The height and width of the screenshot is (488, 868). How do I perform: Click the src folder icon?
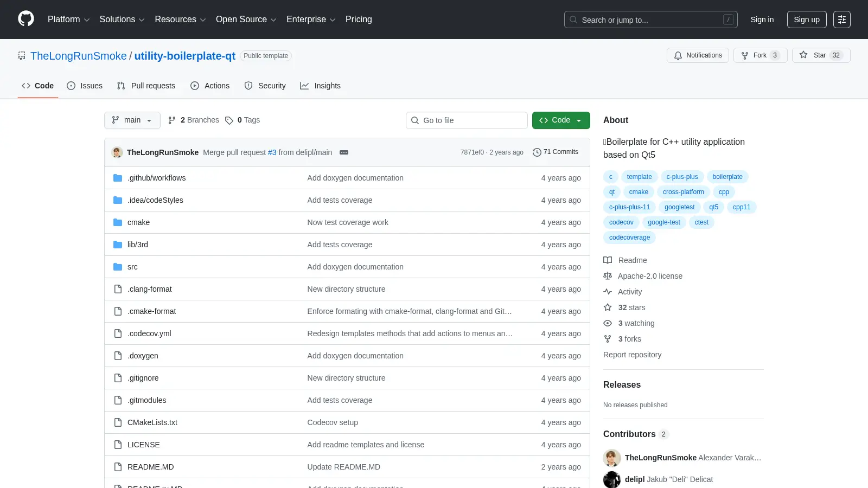click(118, 267)
